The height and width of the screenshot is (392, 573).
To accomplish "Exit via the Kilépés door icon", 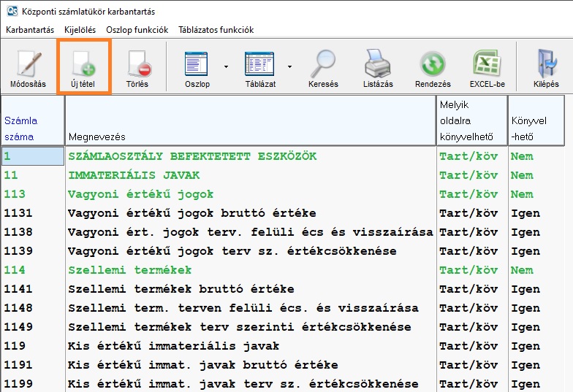I will click(545, 66).
